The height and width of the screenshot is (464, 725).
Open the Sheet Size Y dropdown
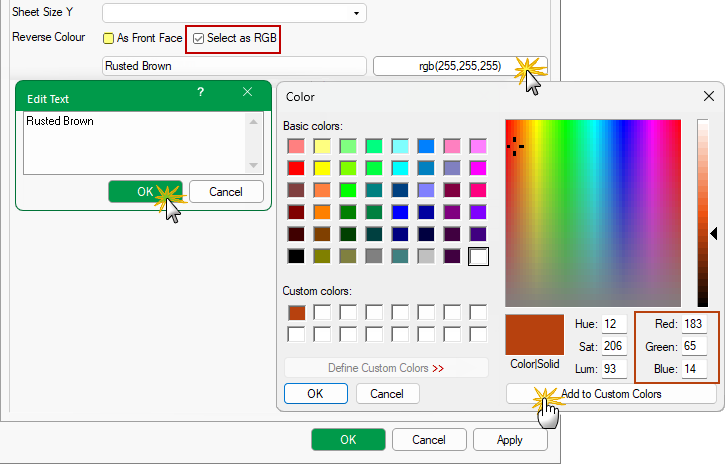tap(356, 13)
